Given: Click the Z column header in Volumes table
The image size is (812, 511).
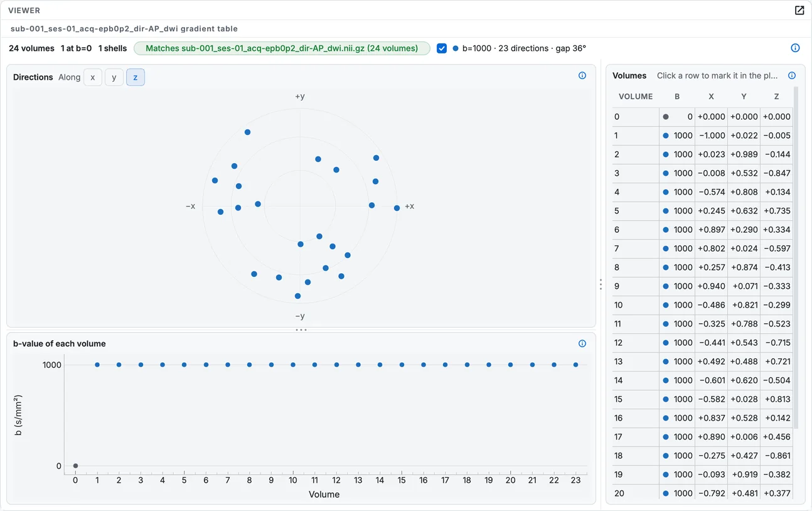Looking at the screenshot, I should (776, 97).
